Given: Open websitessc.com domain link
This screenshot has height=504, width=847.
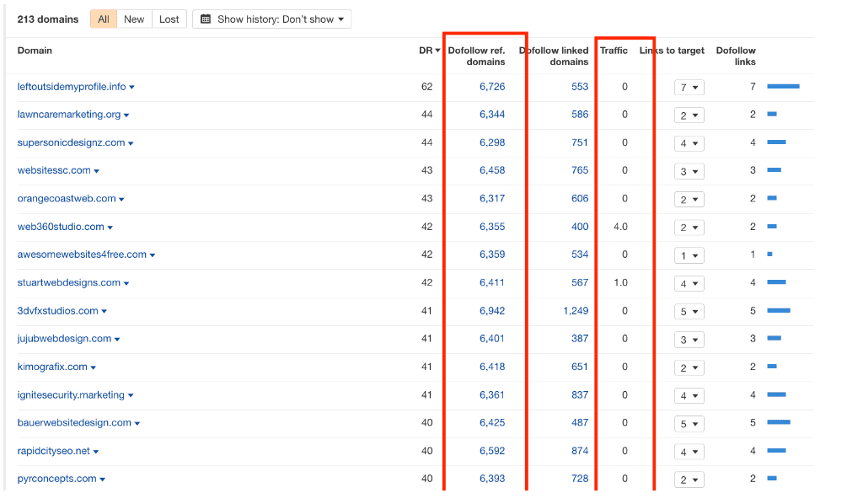Looking at the screenshot, I should click(54, 170).
